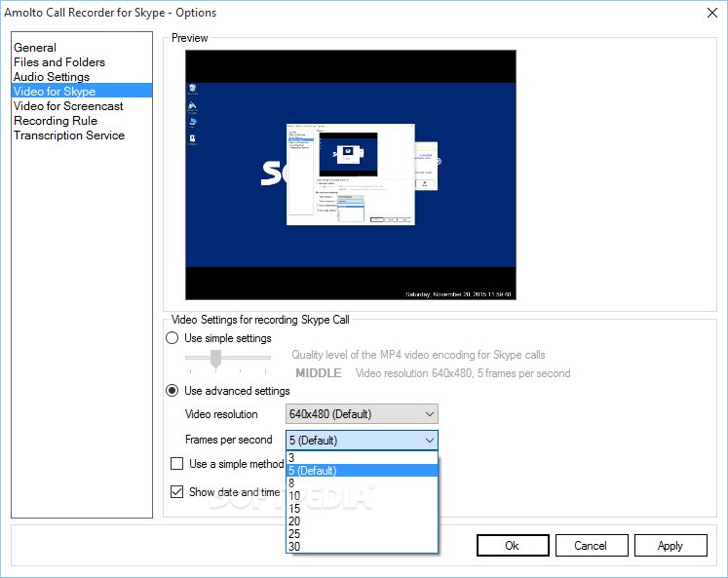Open Video for Screencast settings
This screenshot has width=728, height=578.
tap(68, 106)
